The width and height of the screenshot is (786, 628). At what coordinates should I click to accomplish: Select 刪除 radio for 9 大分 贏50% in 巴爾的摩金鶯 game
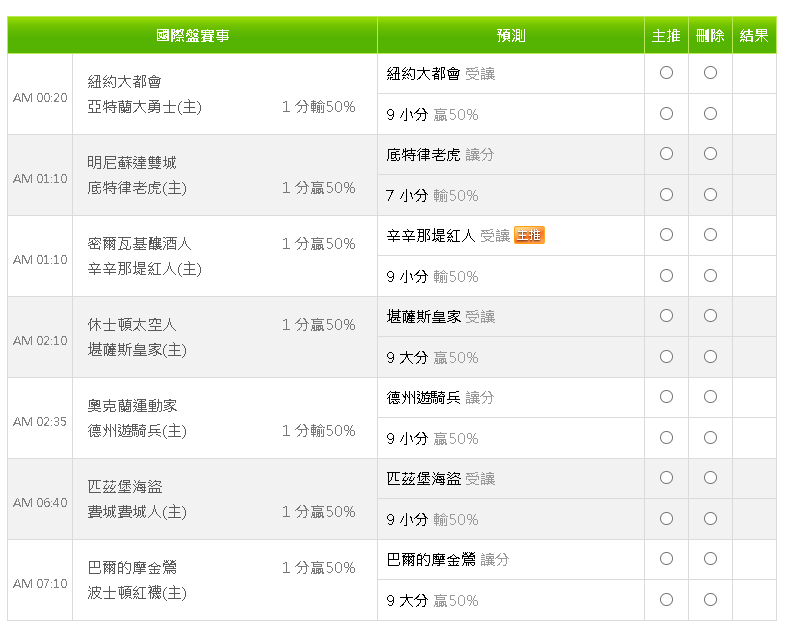coord(710,600)
